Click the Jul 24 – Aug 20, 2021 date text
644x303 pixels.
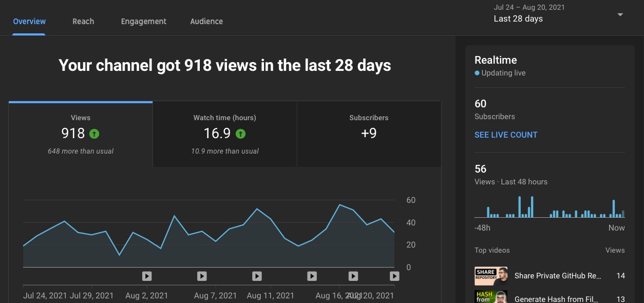tap(529, 7)
